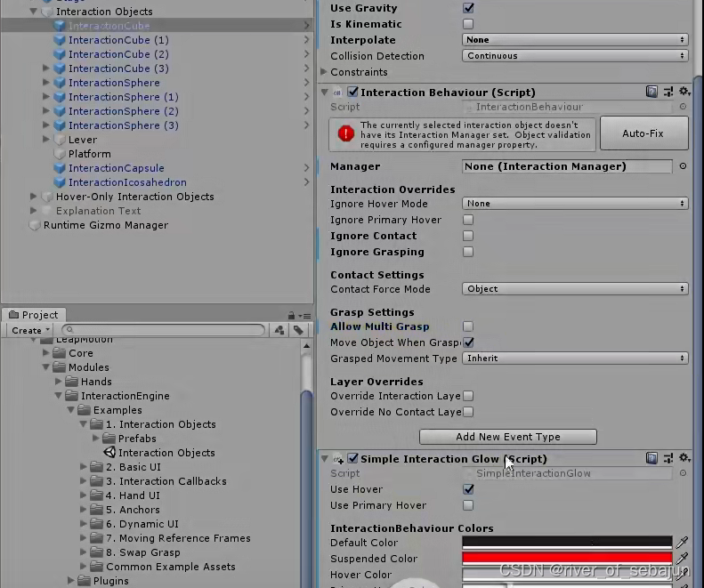Viewport: 704px width, 588px height.
Task: Click the Default Color eyedropper
Action: pyautogui.click(x=682, y=543)
